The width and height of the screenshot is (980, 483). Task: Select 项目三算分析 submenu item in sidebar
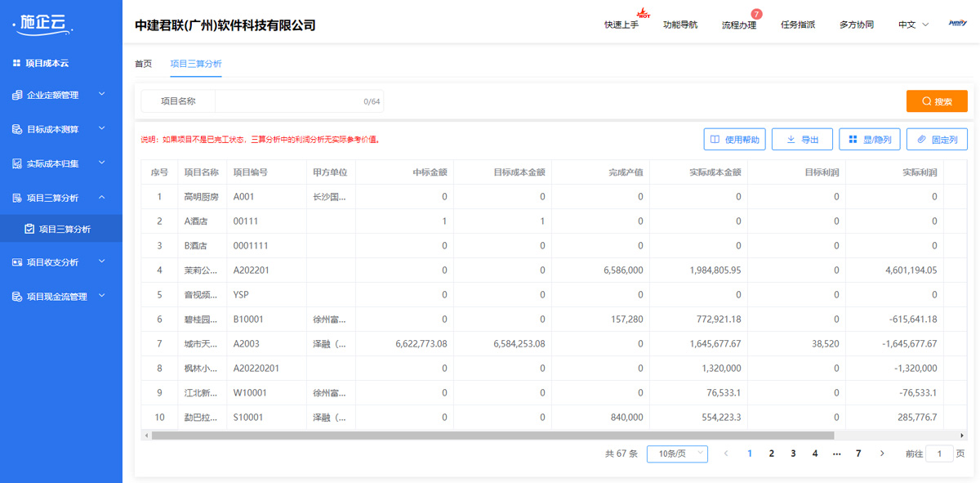pos(61,230)
